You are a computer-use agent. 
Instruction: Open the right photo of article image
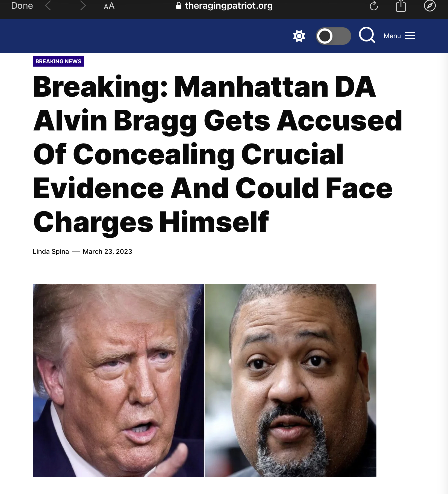[x=291, y=380]
